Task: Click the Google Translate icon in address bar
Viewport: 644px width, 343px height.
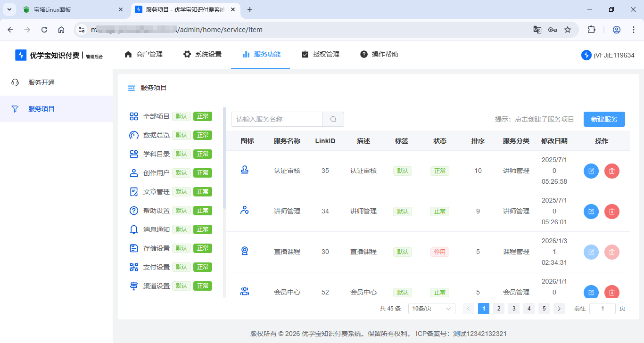Action: tap(537, 30)
